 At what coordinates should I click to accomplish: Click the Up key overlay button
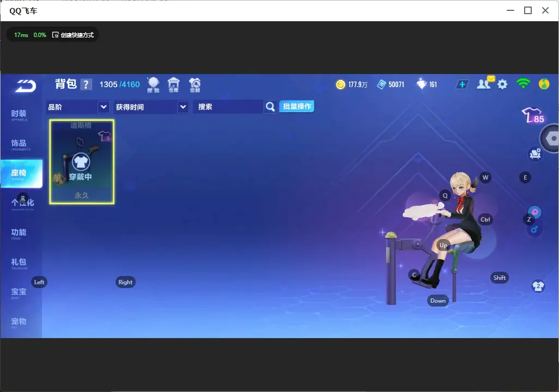point(443,245)
